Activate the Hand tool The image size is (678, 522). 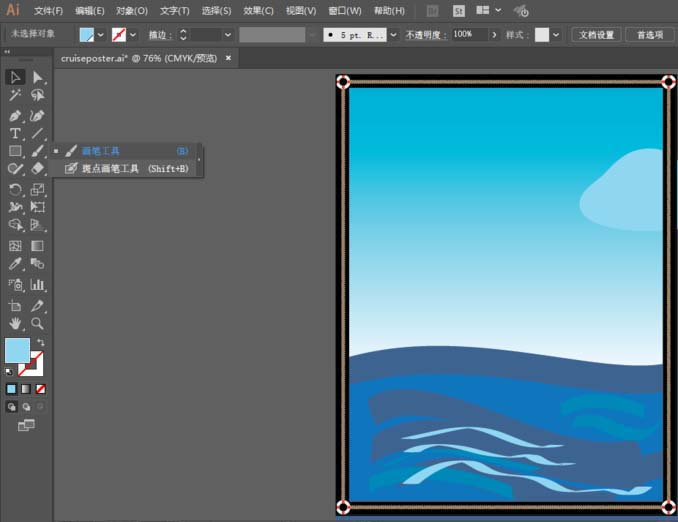pos(15,323)
